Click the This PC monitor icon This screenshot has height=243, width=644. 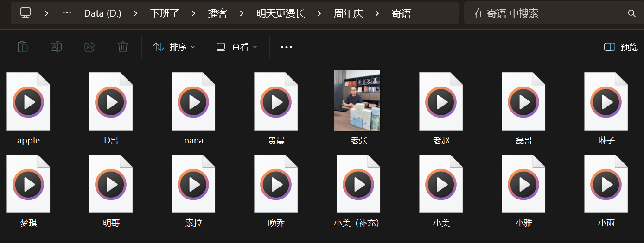[26, 13]
